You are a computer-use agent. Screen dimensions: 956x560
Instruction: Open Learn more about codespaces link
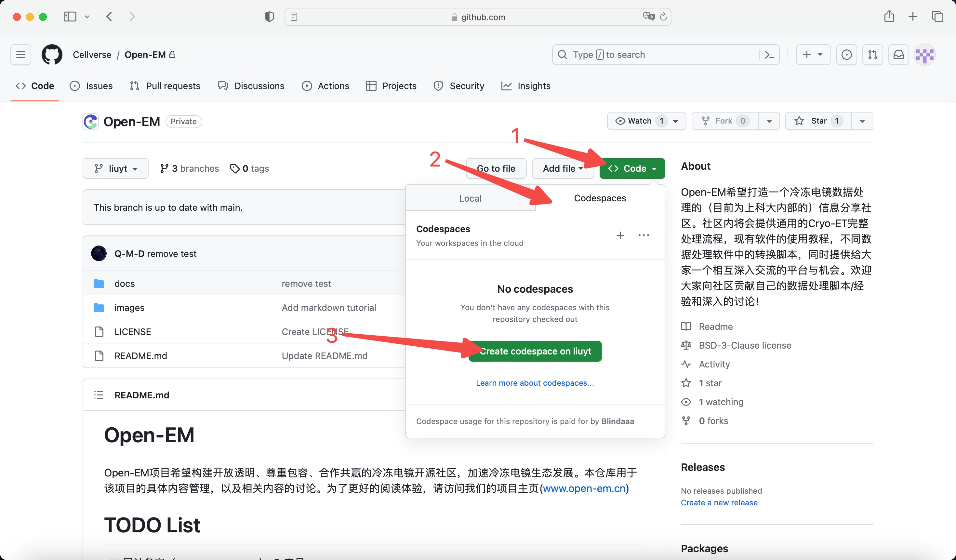(534, 383)
